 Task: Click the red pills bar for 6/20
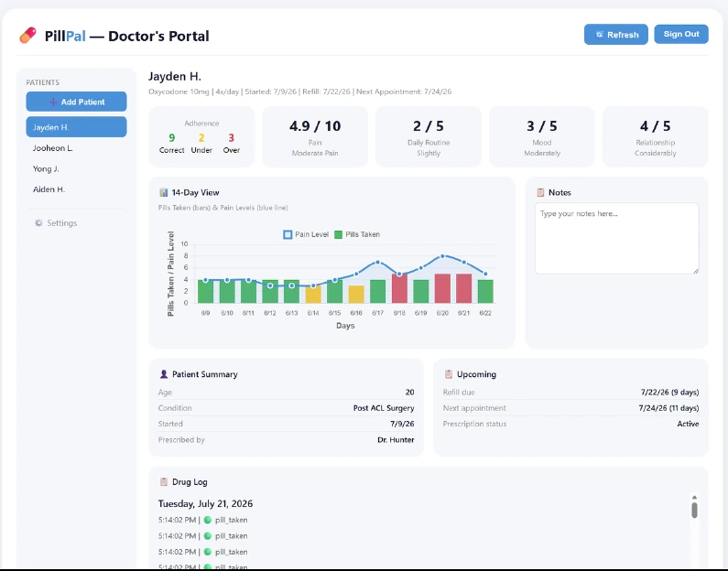[x=442, y=288]
